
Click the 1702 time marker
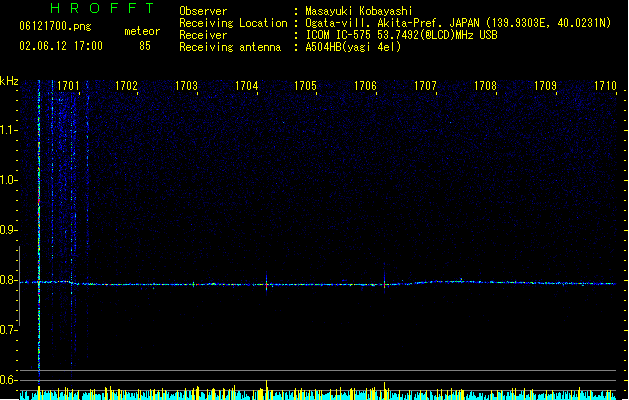(126, 86)
